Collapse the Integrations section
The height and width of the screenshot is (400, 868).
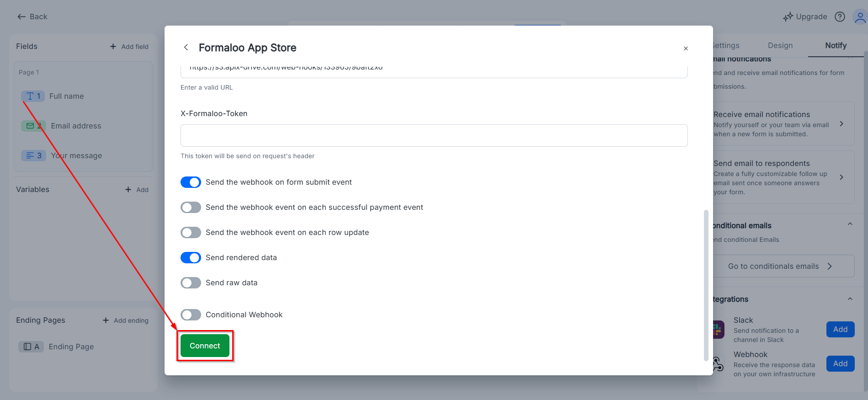click(850, 299)
